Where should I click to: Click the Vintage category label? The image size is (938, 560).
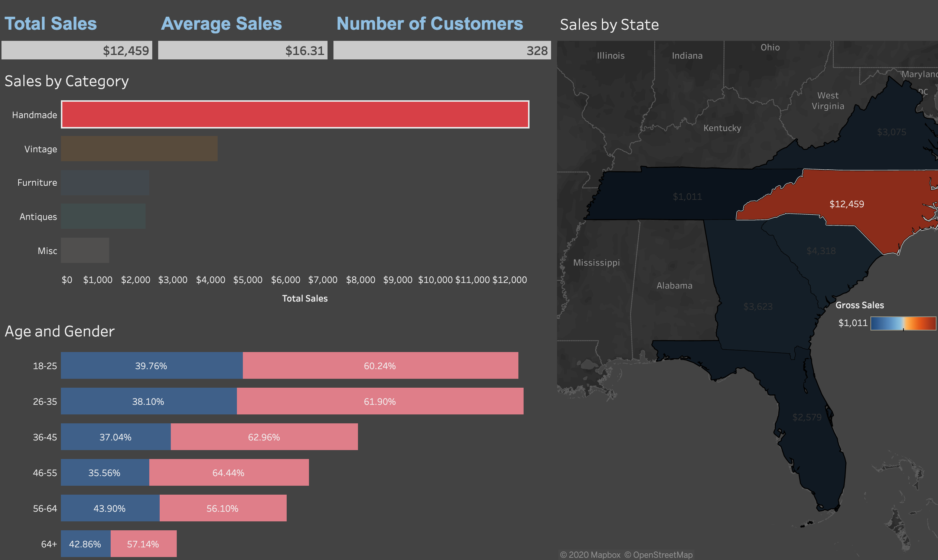tap(41, 149)
